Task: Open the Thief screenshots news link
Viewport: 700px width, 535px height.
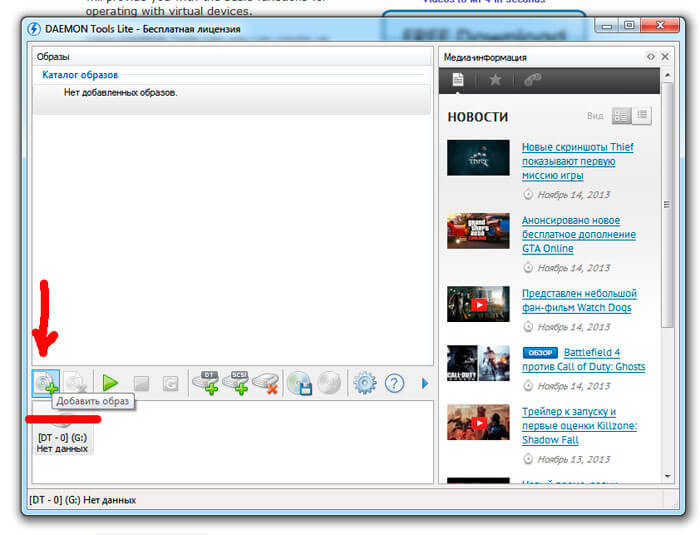Action: 578,161
